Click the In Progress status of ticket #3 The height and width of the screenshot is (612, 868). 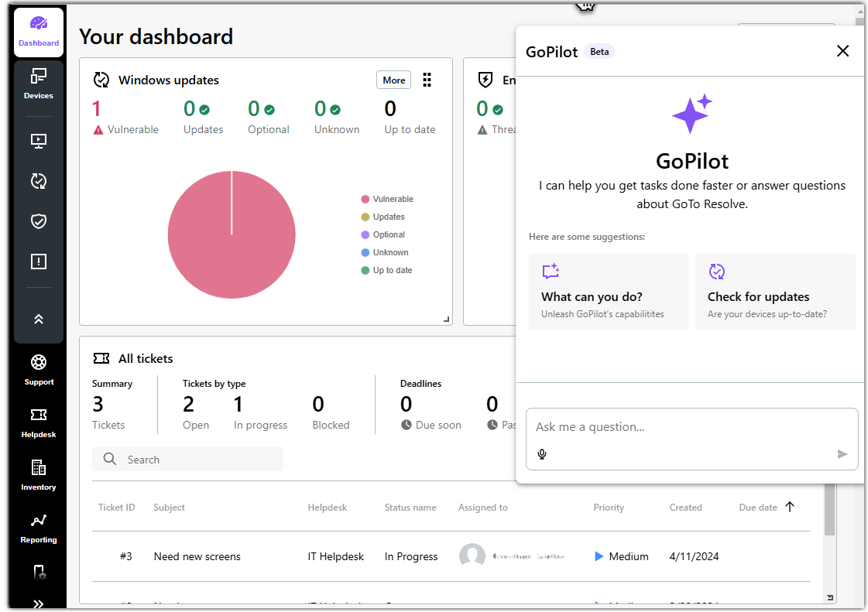tap(411, 556)
